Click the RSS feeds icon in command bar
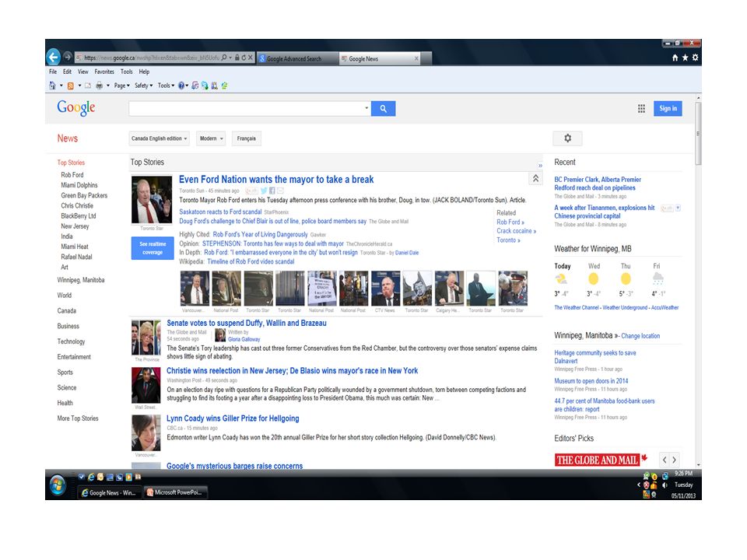This screenshot has height=560, width=747. [71, 86]
